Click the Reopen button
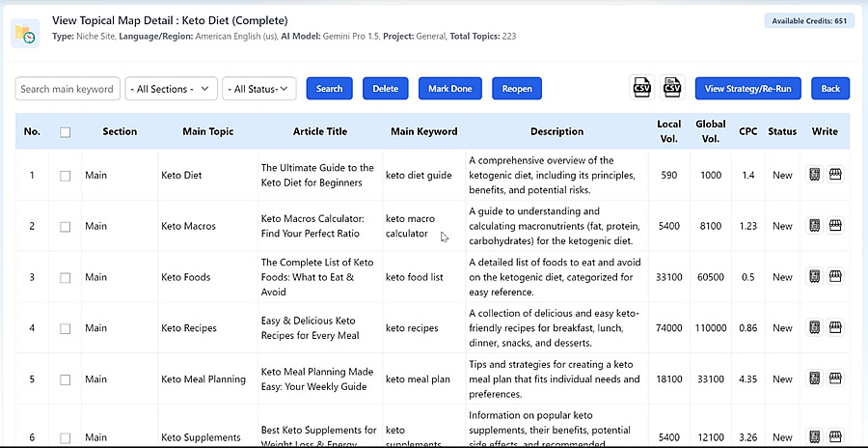This screenshot has width=868, height=448. pyautogui.click(x=517, y=89)
